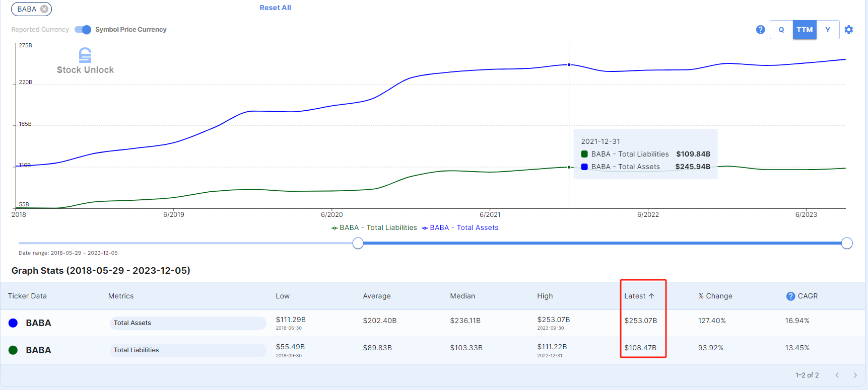
Task: Click the Metrics column header
Action: (121, 296)
